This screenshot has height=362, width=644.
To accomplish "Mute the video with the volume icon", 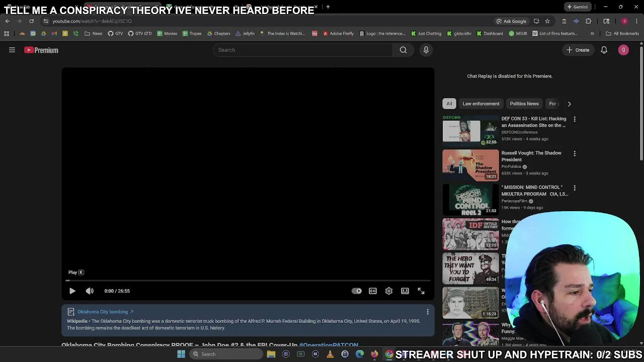I will [x=90, y=291].
